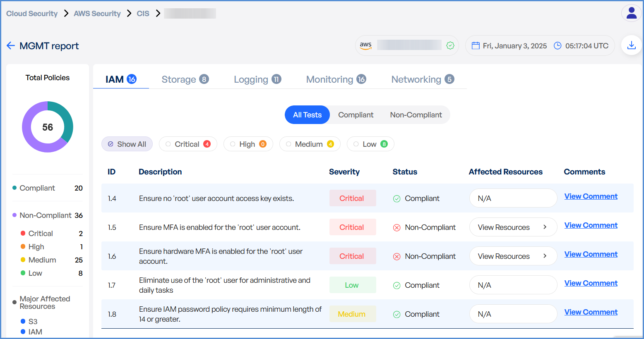Image resolution: width=644 pixels, height=339 pixels.
Task: Expand View Resources for policy 1.5
Action: click(x=513, y=227)
